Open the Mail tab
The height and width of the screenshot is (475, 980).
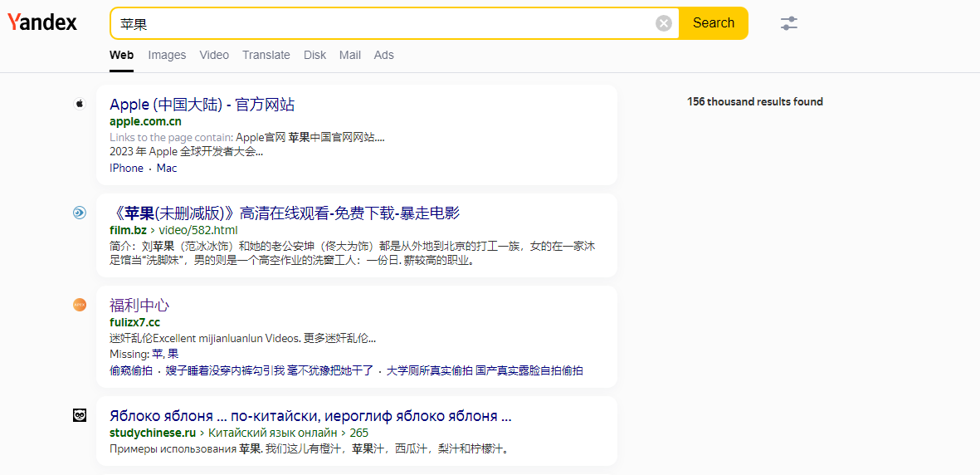point(350,55)
